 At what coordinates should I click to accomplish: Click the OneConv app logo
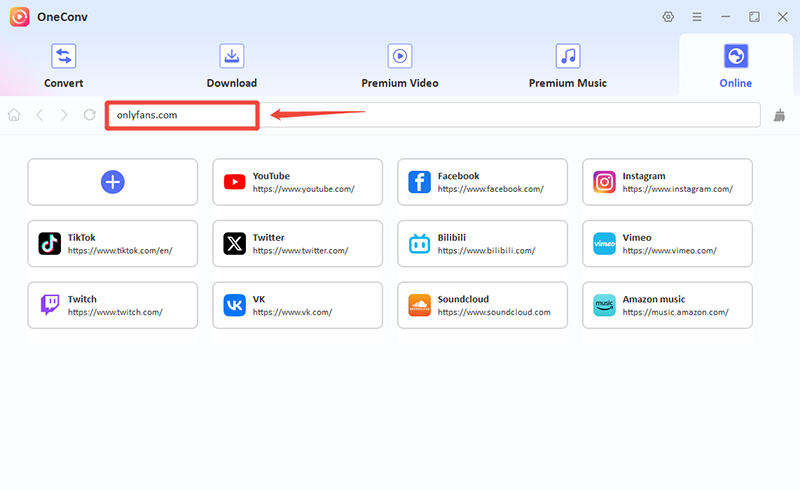[19, 17]
